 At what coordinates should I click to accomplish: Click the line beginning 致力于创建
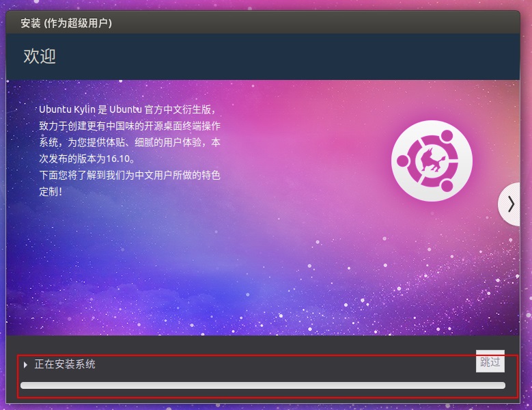tap(130, 126)
